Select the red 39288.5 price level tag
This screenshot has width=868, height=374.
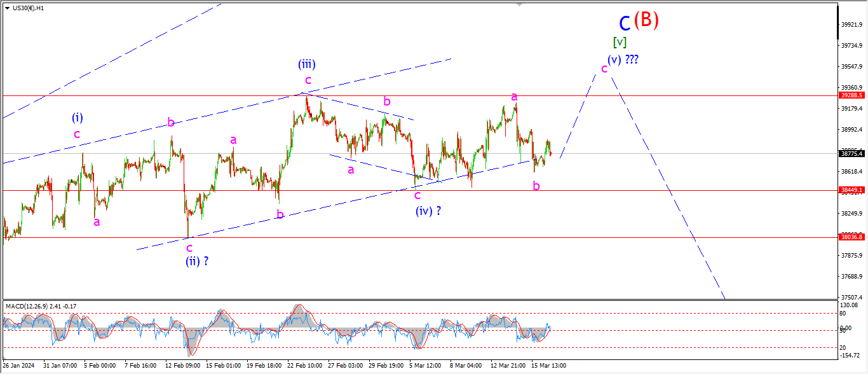point(851,95)
